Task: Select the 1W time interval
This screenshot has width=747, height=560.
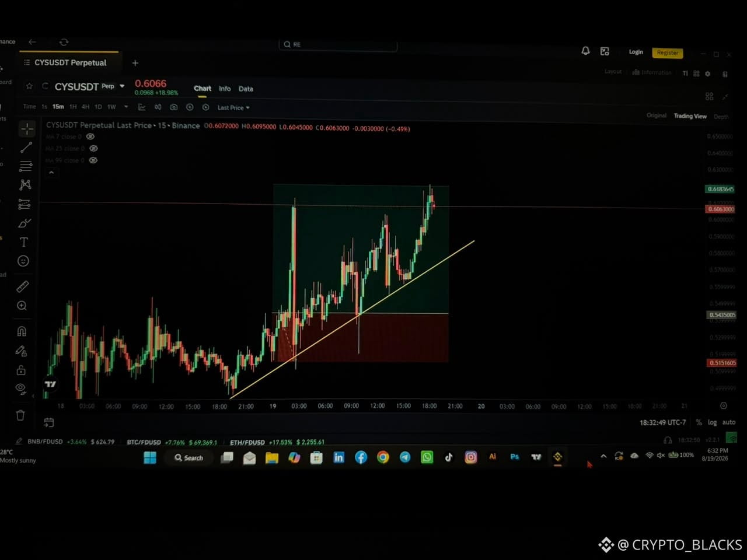Action: pos(111,107)
